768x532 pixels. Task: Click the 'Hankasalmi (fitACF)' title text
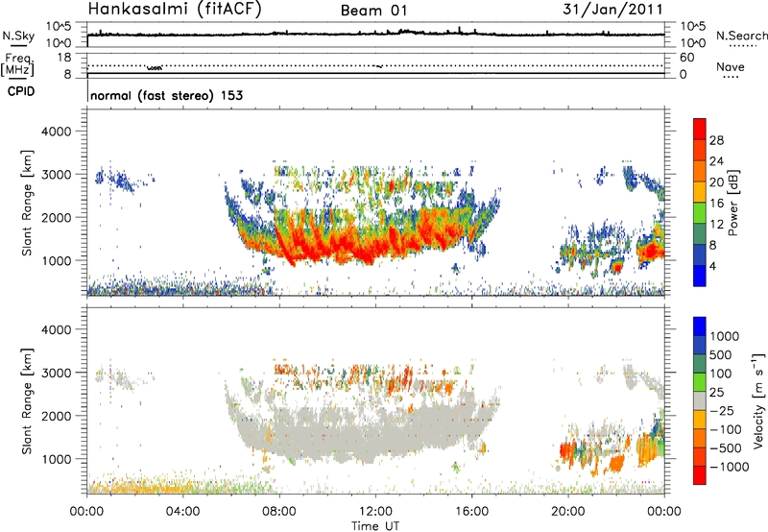click(x=175, y=9)
